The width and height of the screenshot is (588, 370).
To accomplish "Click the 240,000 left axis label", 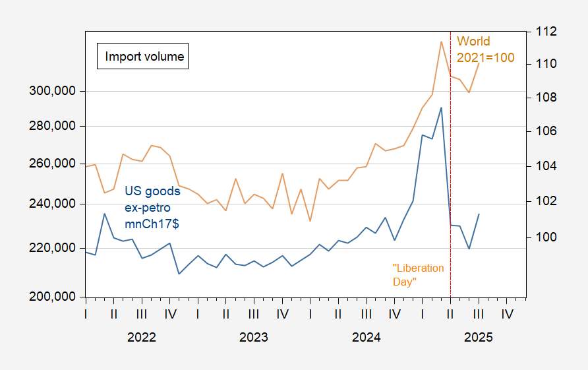I will (x=56, y=204).
